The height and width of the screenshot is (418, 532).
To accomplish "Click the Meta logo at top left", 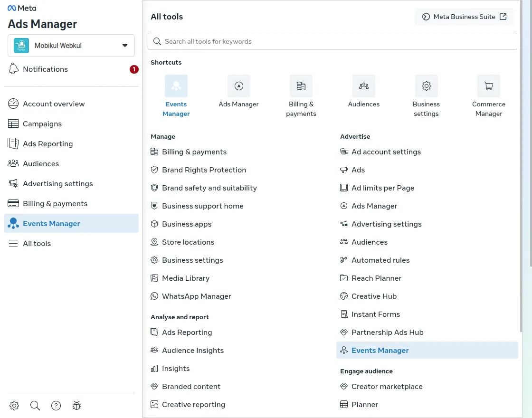I will coord(22,8).
